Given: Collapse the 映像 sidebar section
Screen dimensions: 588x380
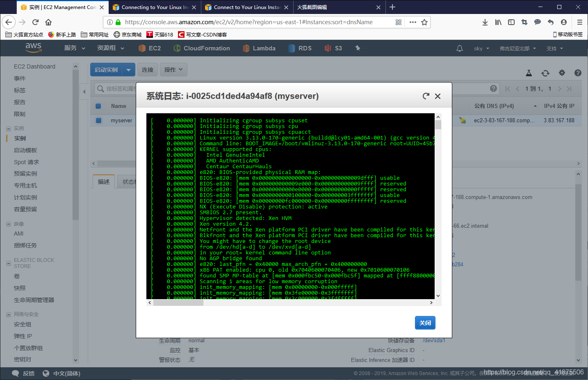Looking at the screenshot, I should [x=9, y=224].
